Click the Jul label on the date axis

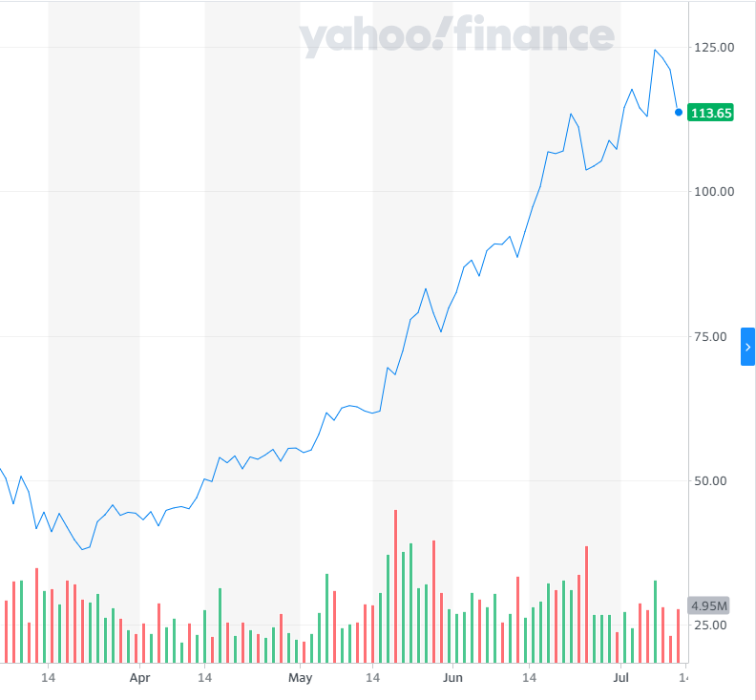[621, 678]
